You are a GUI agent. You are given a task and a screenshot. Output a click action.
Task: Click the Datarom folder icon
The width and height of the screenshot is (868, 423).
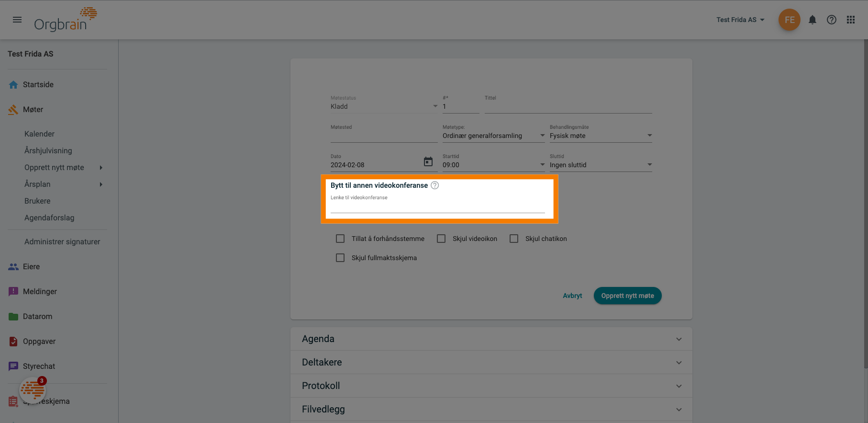[13, 317]
